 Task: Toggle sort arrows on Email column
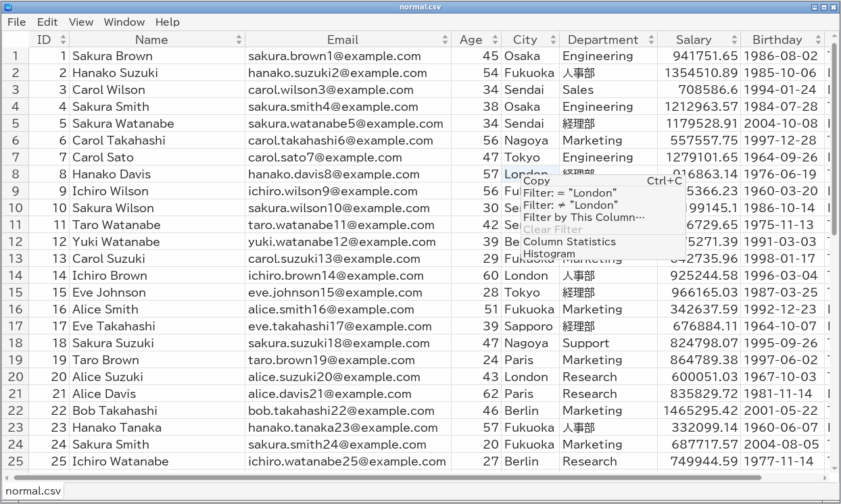(x=445, y=40)
